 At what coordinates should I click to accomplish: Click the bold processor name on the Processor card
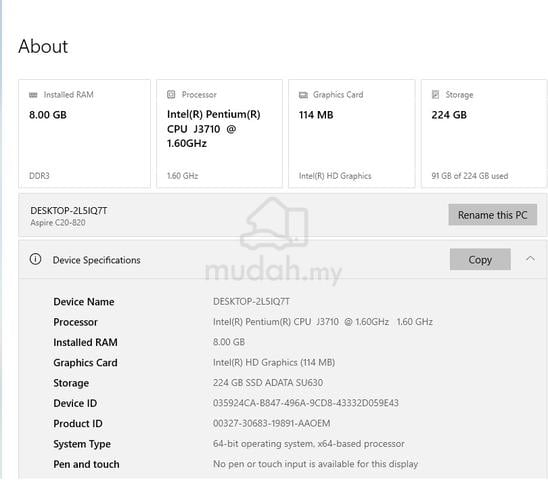pos(214,129)
